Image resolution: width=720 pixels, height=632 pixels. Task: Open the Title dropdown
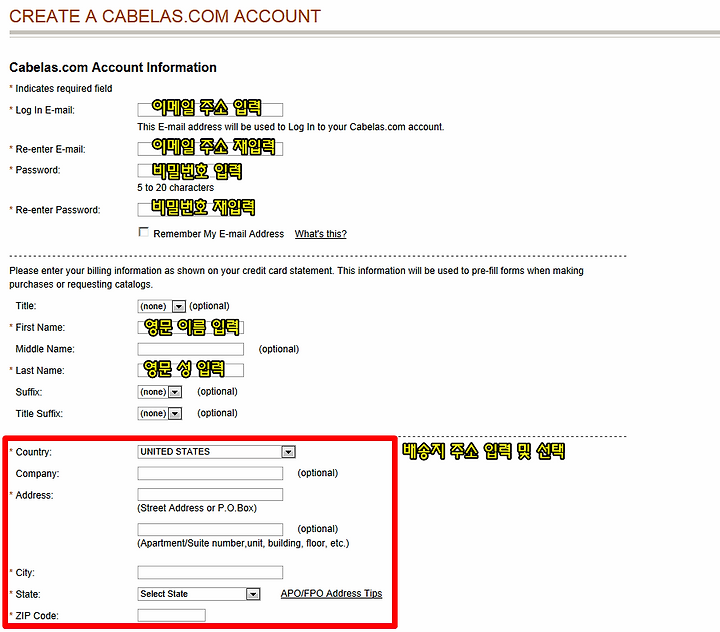(x=161, y=306)
